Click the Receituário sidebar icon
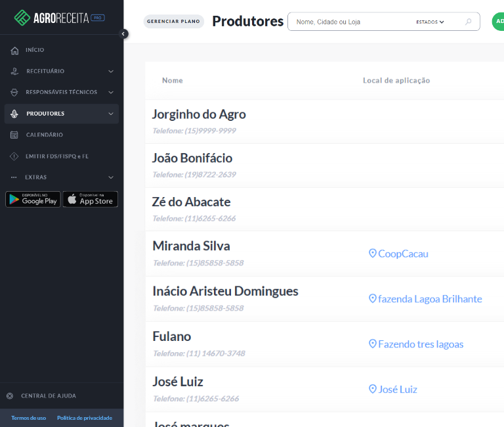Viewport: 504px width, 427px height. click(14, 71)
